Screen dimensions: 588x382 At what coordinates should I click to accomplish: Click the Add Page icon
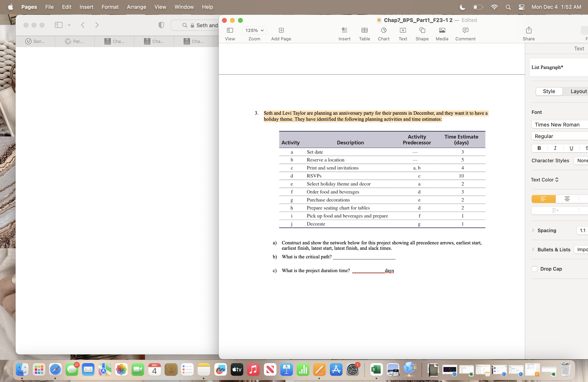click(x=281, y=30)
